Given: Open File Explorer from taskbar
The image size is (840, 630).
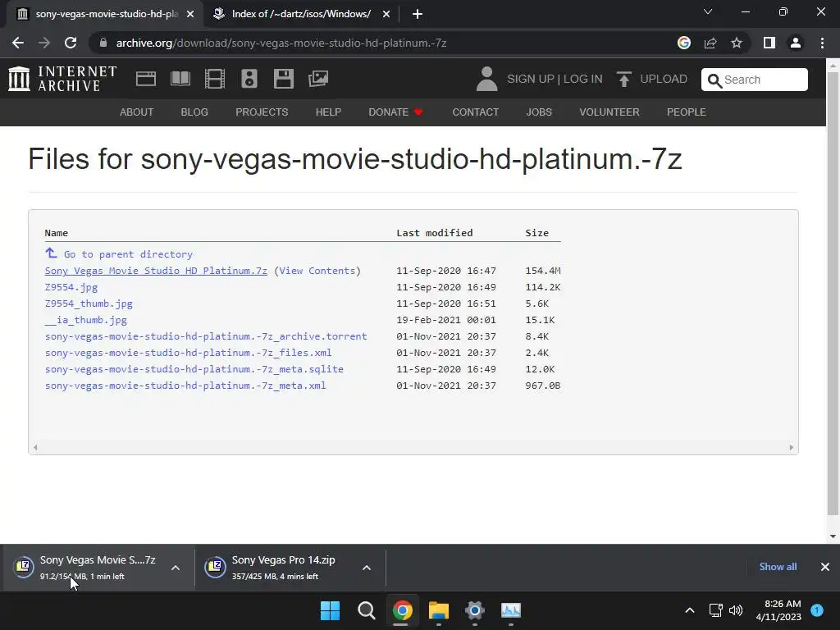Looking at the screenshot, I should [x=438, y=610].
